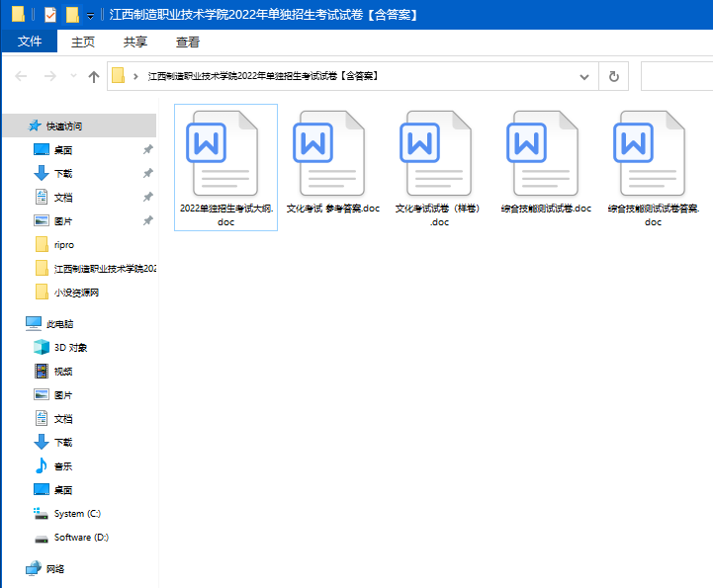Click the 3D 对象 cube icon
The height and width of the screenshot is (588, 713).
pyautogui.click(x=42, y=347)
